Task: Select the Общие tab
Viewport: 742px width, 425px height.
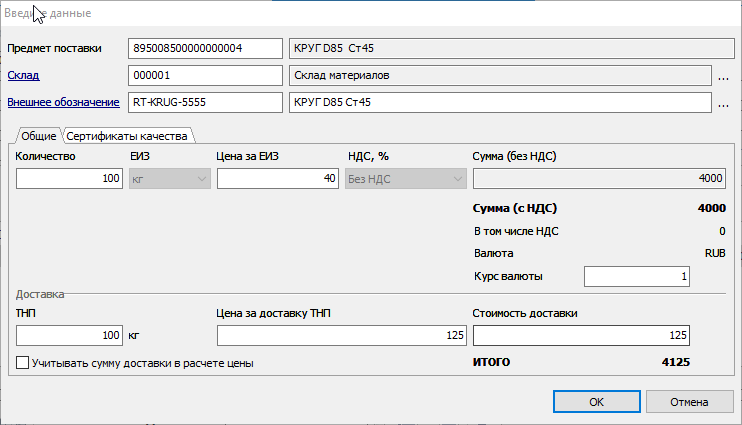Action: pyautogui.click(x=38, y=136)
